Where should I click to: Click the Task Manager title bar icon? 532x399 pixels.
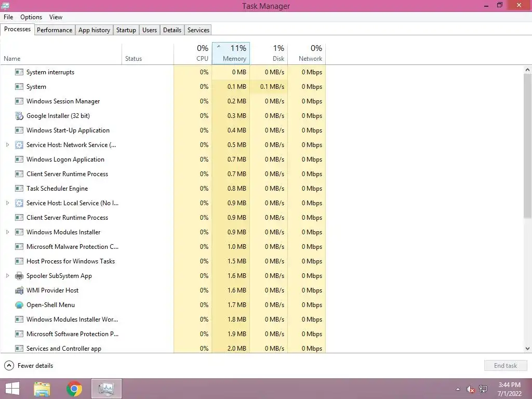point(5,5)
